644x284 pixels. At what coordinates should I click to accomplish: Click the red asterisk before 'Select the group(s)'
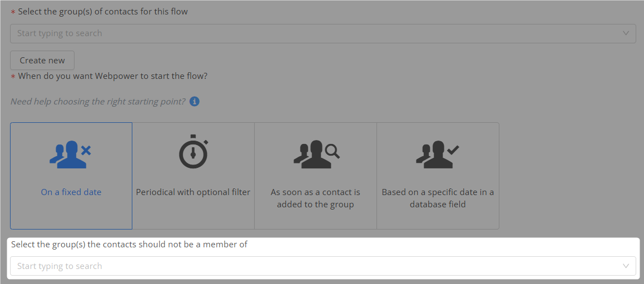tap(13, 12)
